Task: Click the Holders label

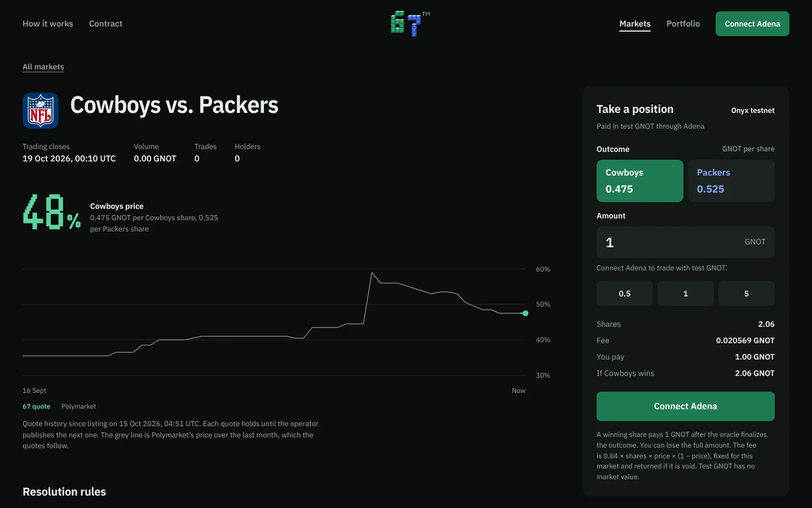Action: (x=248, y=147)
